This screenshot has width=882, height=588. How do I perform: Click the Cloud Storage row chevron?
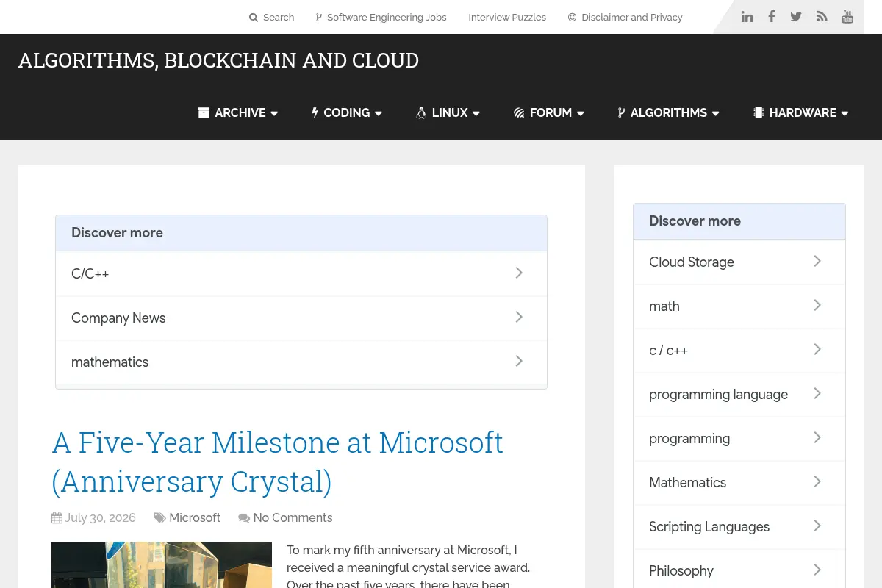point(817,261)
